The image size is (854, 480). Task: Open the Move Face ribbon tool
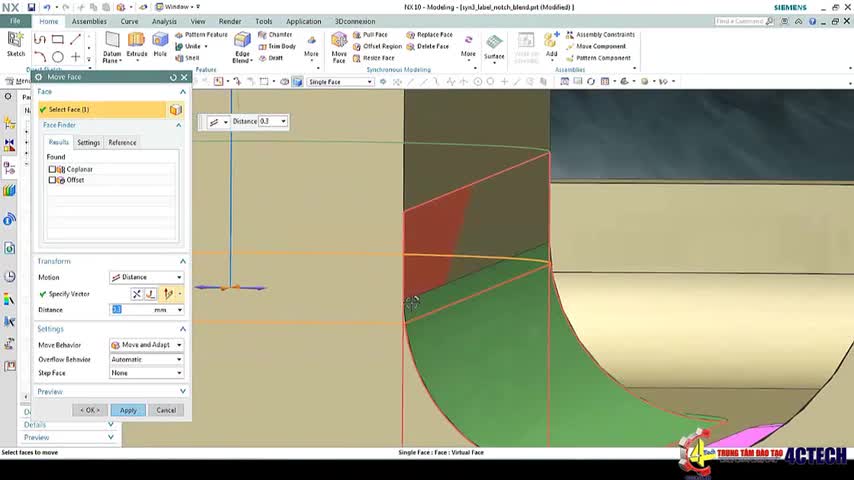click(339, 47)
